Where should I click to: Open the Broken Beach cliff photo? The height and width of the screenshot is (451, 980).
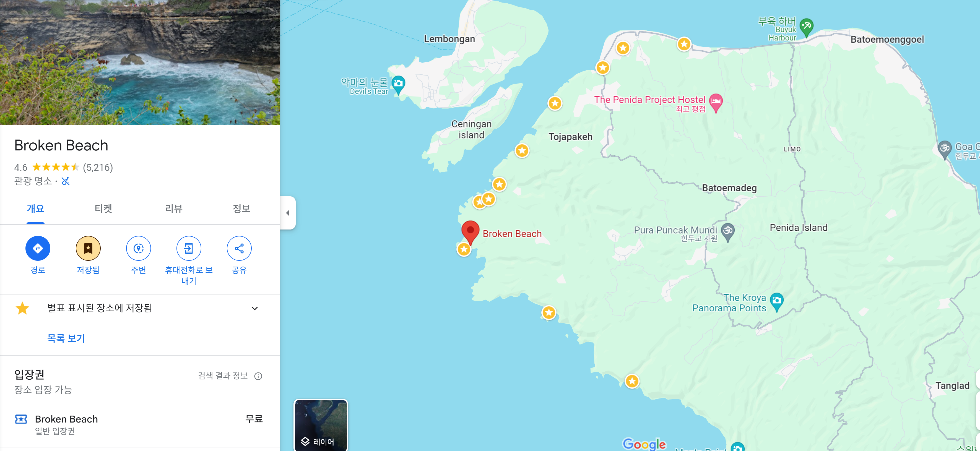(140, 62)
